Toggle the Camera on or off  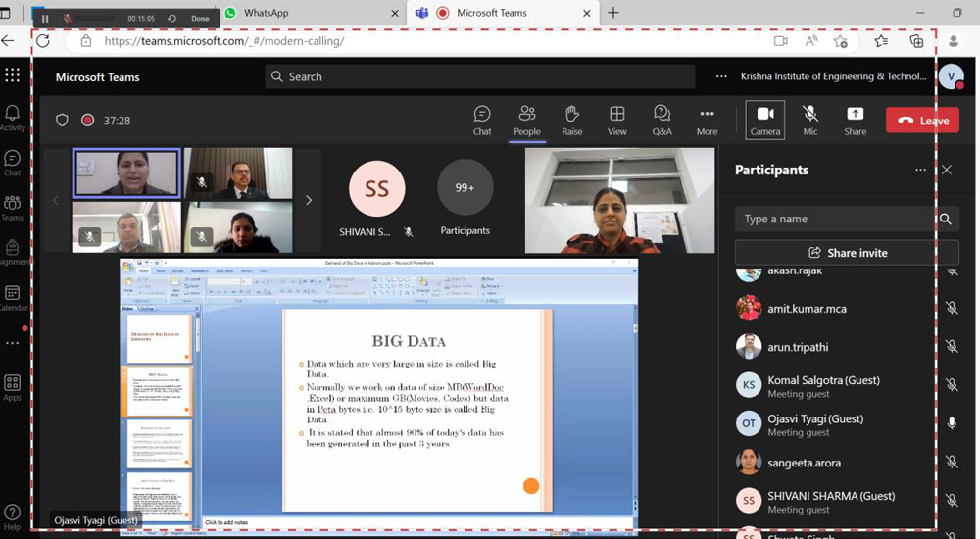click(765, 121)
